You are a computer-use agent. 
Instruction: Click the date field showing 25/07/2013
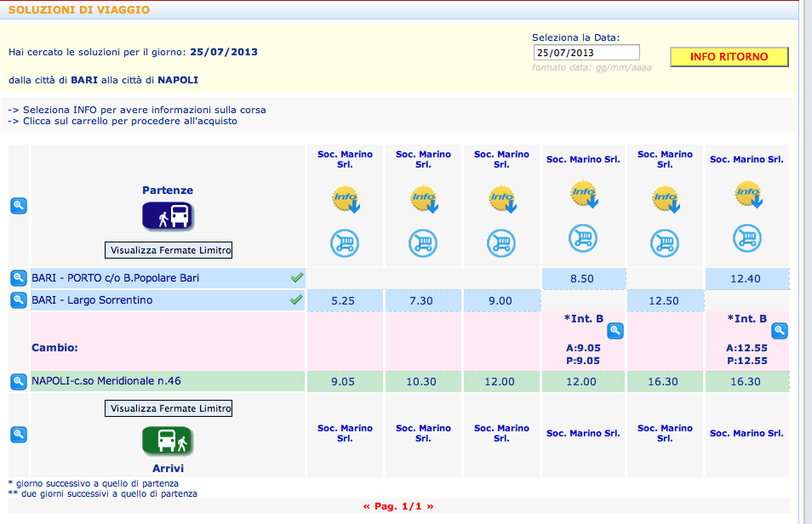[586, 53]
